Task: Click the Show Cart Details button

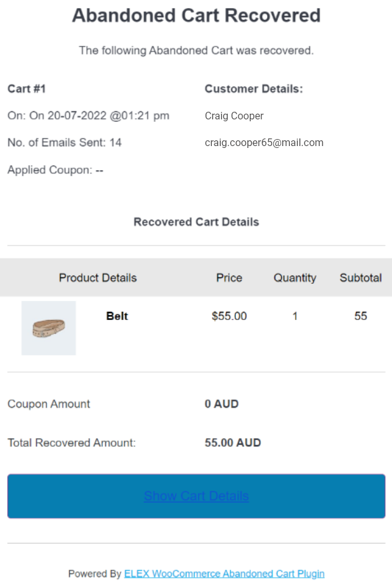Action: pyautogui.click(x=196, y=496)
